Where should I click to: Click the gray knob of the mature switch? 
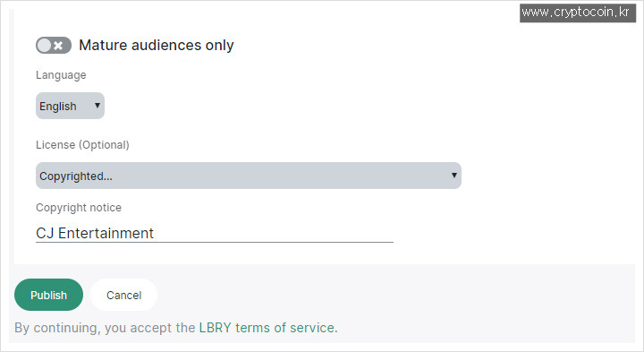click(x=44, y=46)
